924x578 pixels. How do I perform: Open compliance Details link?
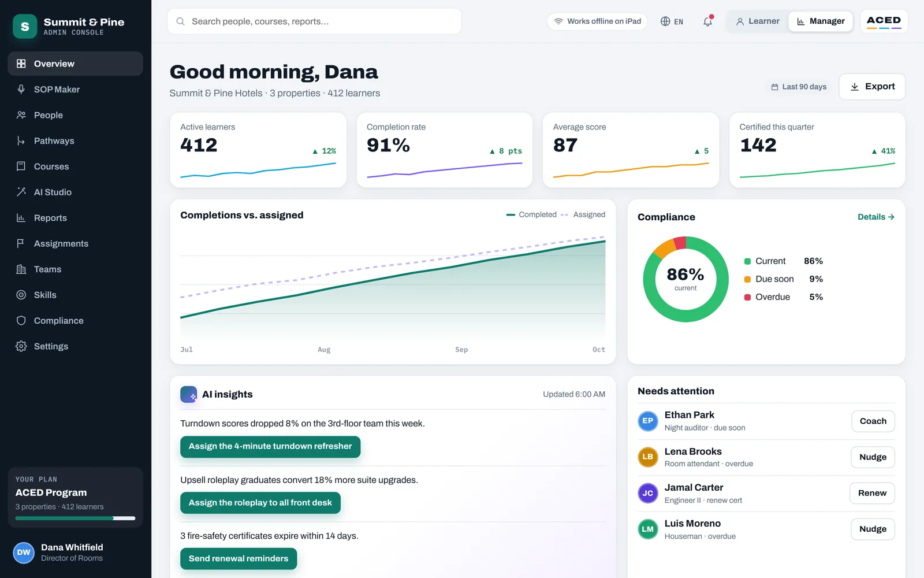(876, 217)
